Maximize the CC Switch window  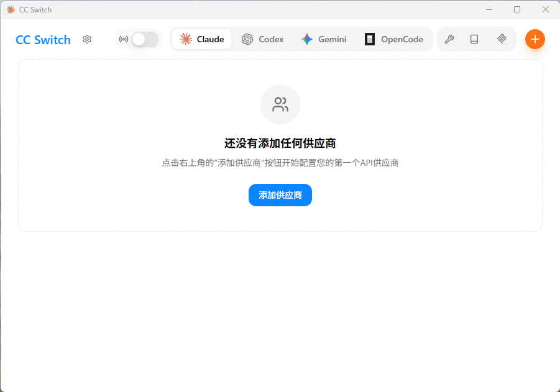click(517, 9)
